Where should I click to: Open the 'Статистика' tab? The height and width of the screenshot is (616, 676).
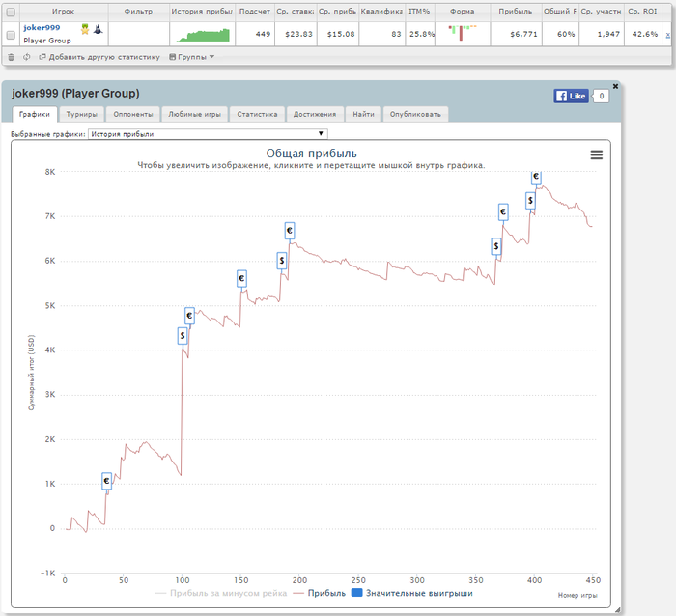coord(257,114)
